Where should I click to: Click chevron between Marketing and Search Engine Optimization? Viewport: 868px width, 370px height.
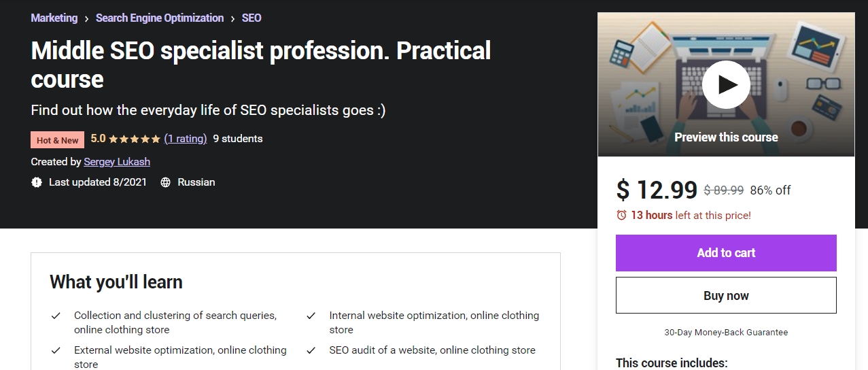coord(87,18)
